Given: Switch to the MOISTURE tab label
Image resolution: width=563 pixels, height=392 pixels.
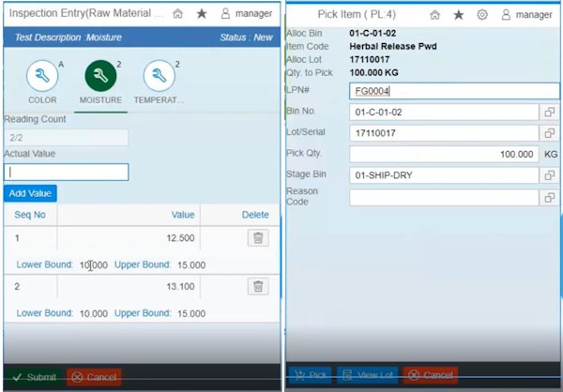Looking at the screenshot, I should click(x=100, y=100).
